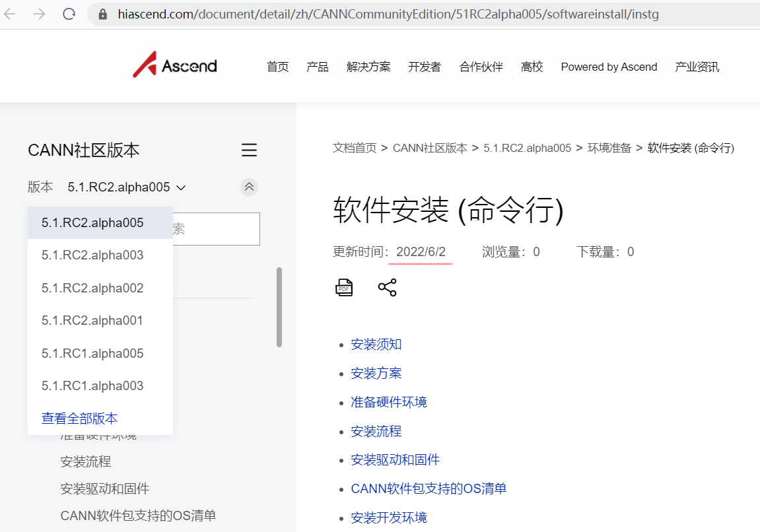Click the padlock site info icon
Image resolution: width=760 pixels, height=532 pixels.
[x=103, y=14]
